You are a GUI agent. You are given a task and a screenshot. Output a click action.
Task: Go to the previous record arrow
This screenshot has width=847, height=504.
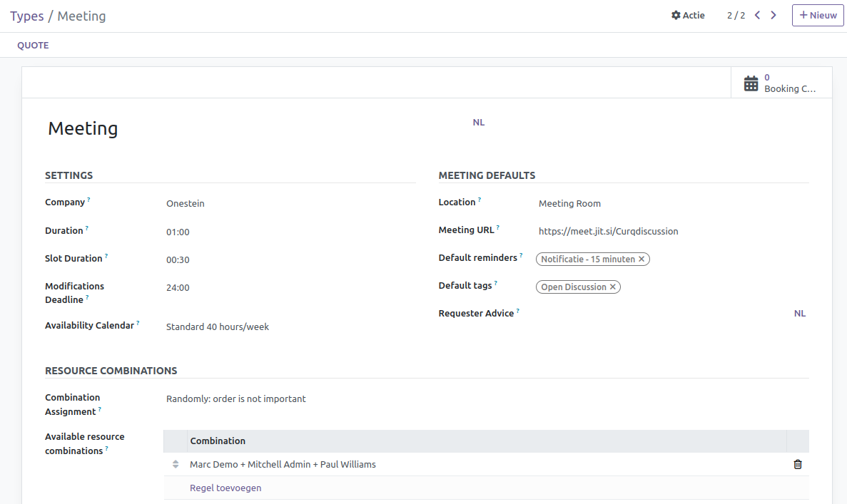[757, 15]
